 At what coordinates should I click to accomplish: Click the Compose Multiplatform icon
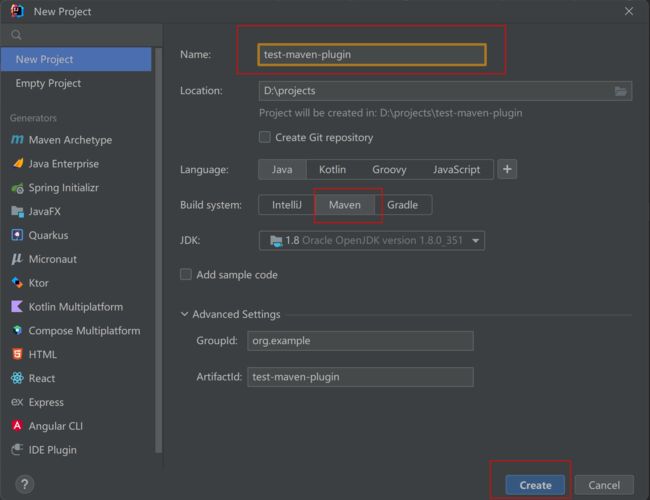coord(17,330)
